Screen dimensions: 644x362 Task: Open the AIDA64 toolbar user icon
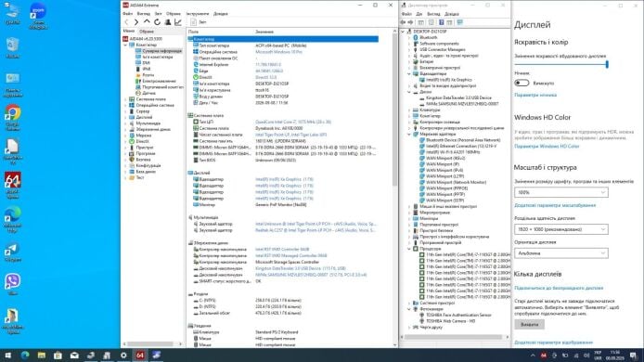(168, 22)
